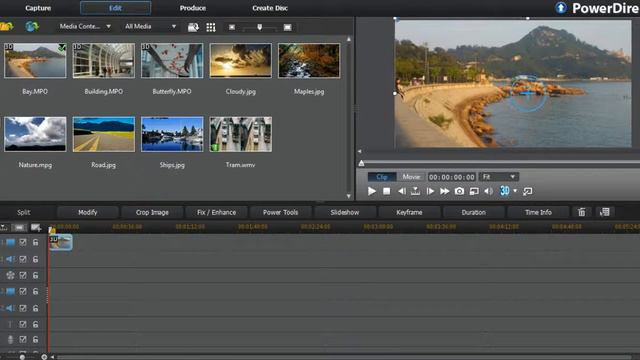
Task: Toggle audio track 1 enable checkbox
Action: [x=23, y=259]
